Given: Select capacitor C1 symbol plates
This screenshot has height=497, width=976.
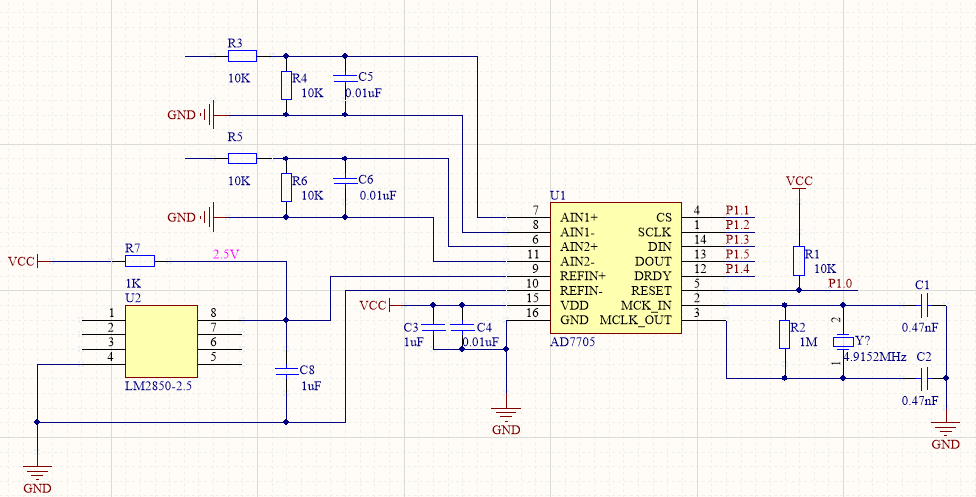Looking at the screenshot, I should [x=924, y=305].
